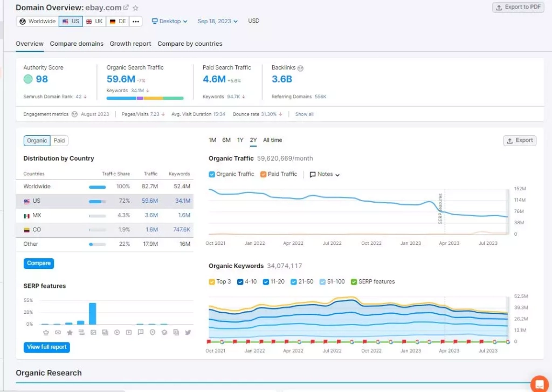Select the US database tab
The height and width of the screenshot is (392, 552).
click(71, 22)
